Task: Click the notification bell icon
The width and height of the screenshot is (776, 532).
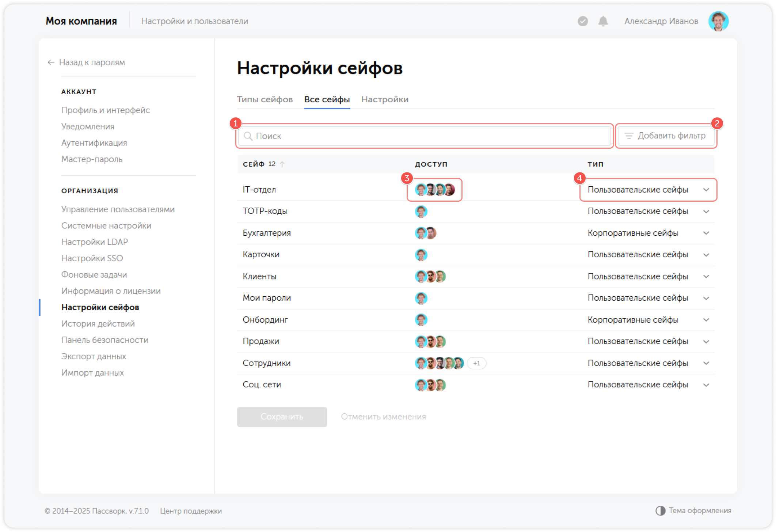Action: pos(603,21)
